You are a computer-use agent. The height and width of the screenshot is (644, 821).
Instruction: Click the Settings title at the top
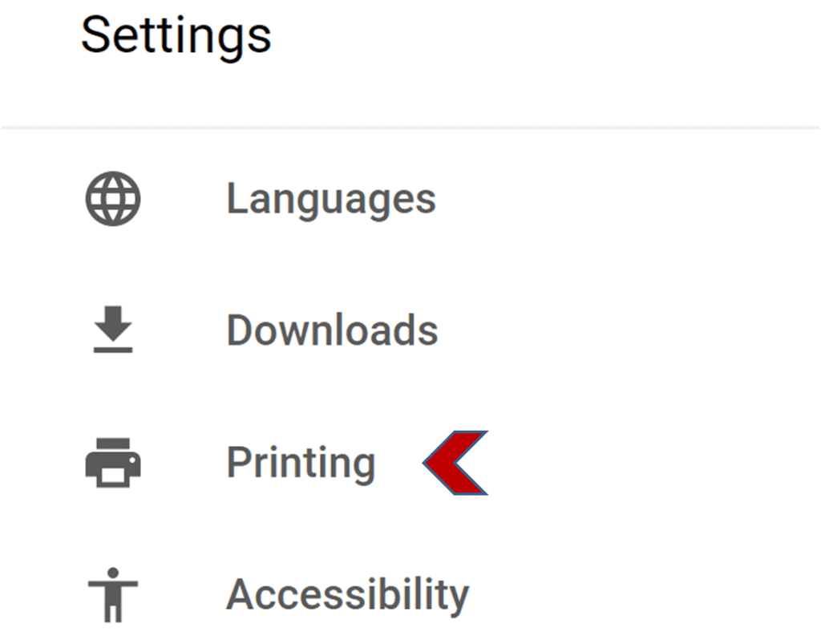click(x=176, y=35)
